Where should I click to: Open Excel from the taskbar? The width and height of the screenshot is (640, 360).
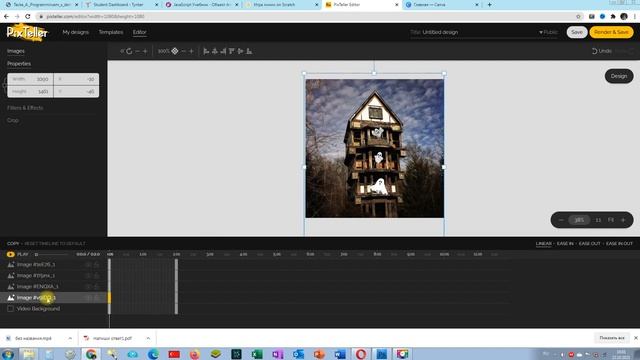[x=257, y=354]
